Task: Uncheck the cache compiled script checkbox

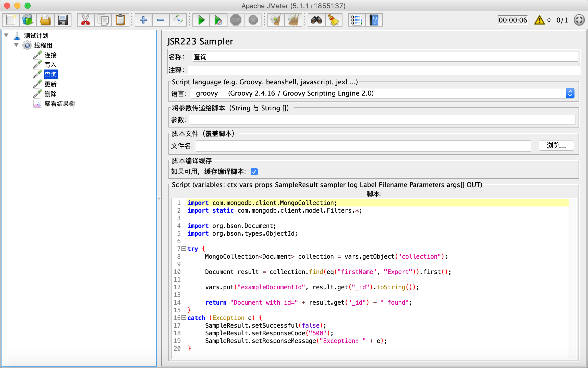Action: (254, 171)
